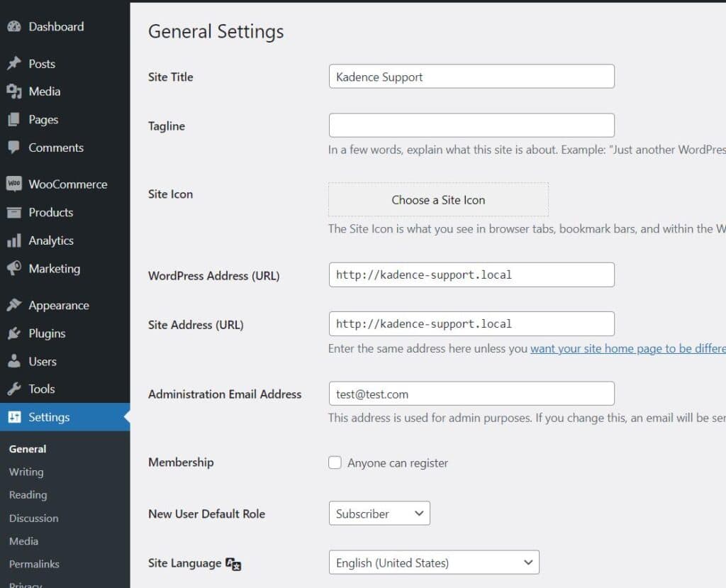Select the Site Title text field
The width and height of the screenshot is (726, 588).
(x=471, y=76)
